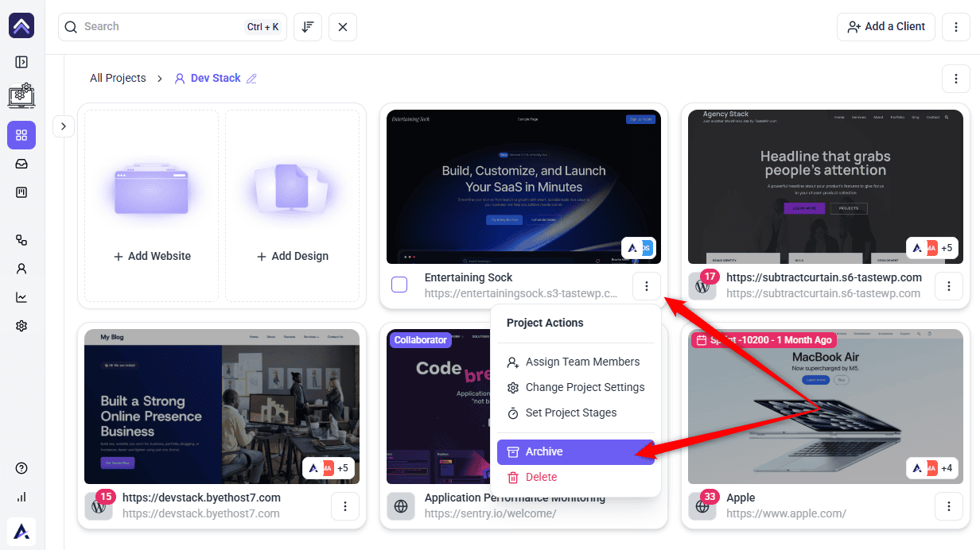Click the Apple project title
Image resolution: width=980 pixels, height=550 pixels.
(x=741, y=498)
